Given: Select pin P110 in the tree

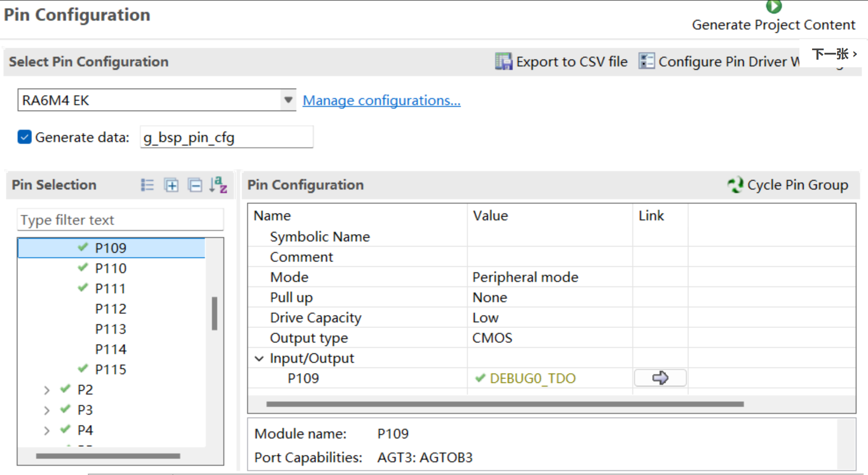Looking at the screenshot, I should [x=111, y=268].
